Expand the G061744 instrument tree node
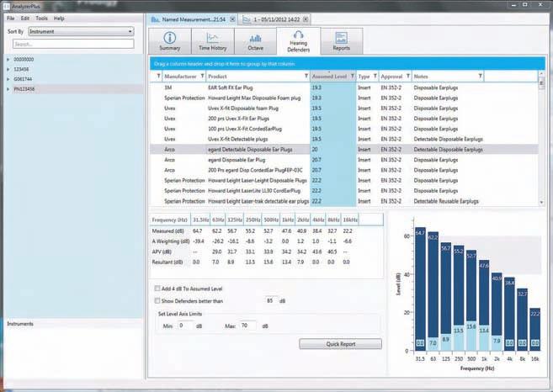This screenshot has height=392, width=553. click(8, 79)
